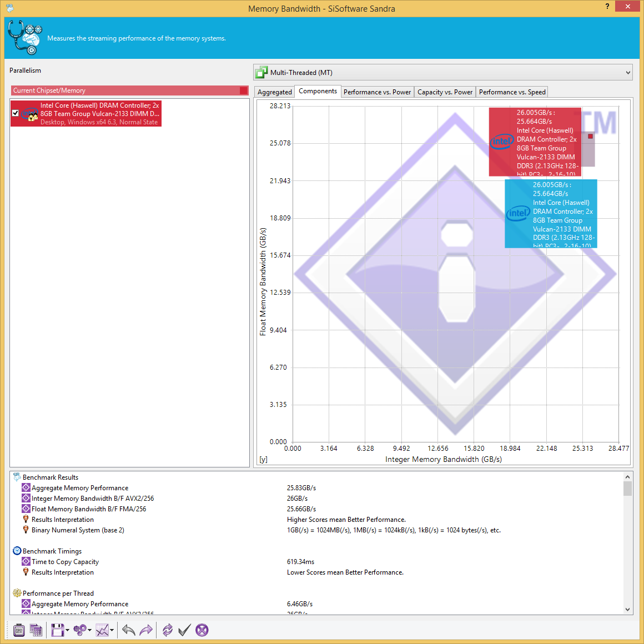The width and height of the screenshot is (644, 644).
Task: Click the Intel logo in red chart tooltip
Action: coord(501,142)
